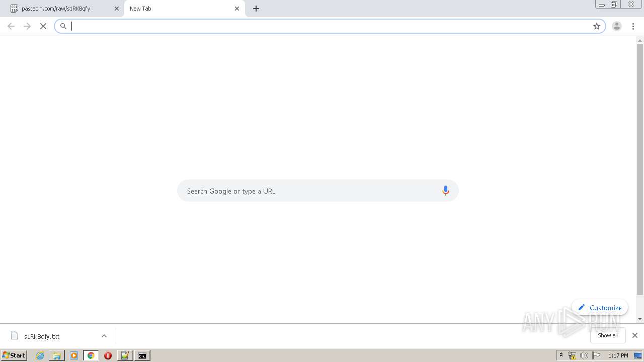Viewport: 644px width, 362px height.
Task: Close the pastebin.com tab
Action: click(x=117, y=9)
